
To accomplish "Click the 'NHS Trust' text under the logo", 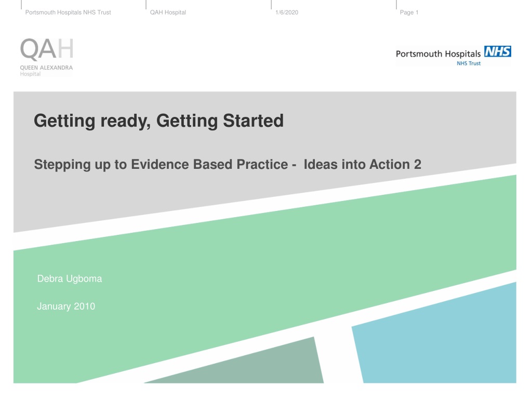I will 469,63.
